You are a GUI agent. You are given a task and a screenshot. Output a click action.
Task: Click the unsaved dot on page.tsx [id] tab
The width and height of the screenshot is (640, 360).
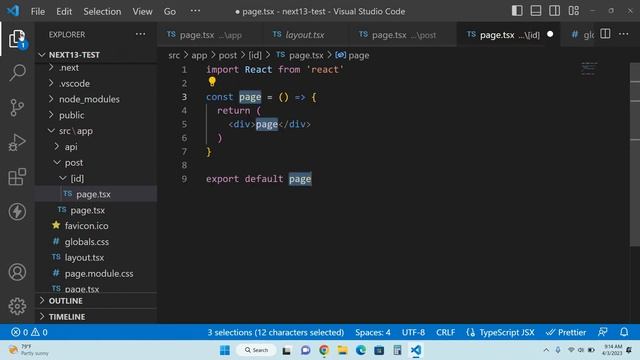[550, 34]
